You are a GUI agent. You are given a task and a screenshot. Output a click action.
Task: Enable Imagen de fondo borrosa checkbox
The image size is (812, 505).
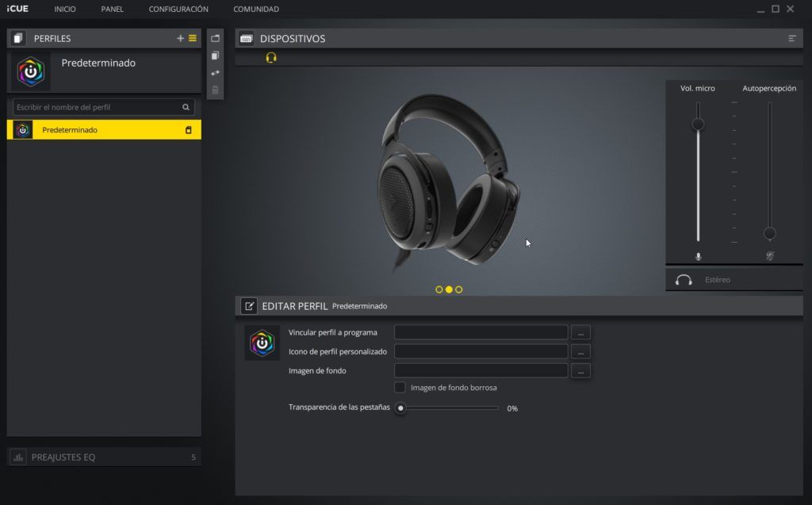pyautogui.click(x=400, y=388)
